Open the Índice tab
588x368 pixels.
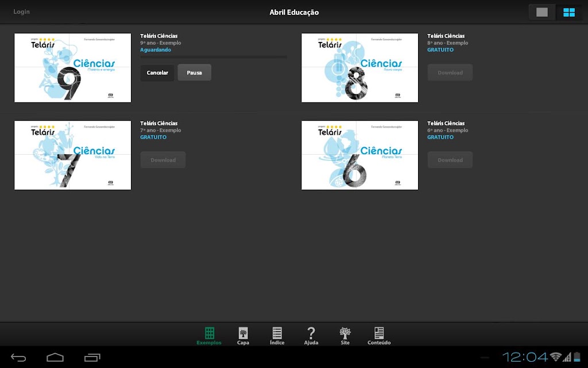[277, 336]
